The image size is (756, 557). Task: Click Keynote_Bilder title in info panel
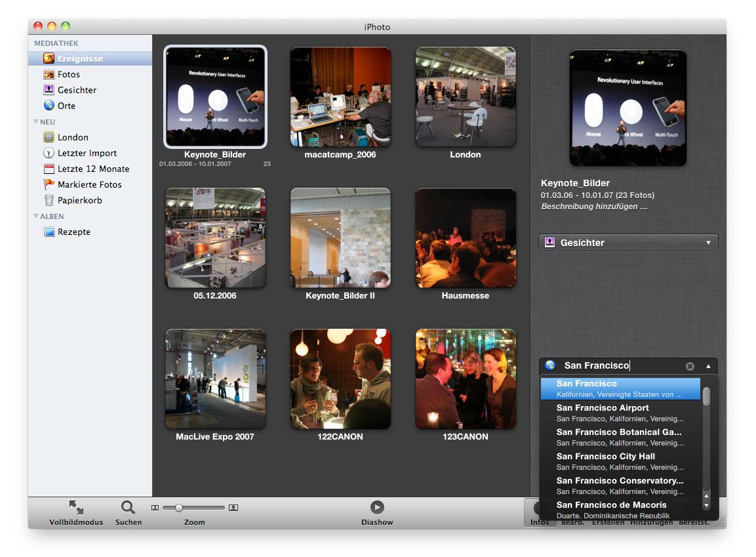click(575, 183)
